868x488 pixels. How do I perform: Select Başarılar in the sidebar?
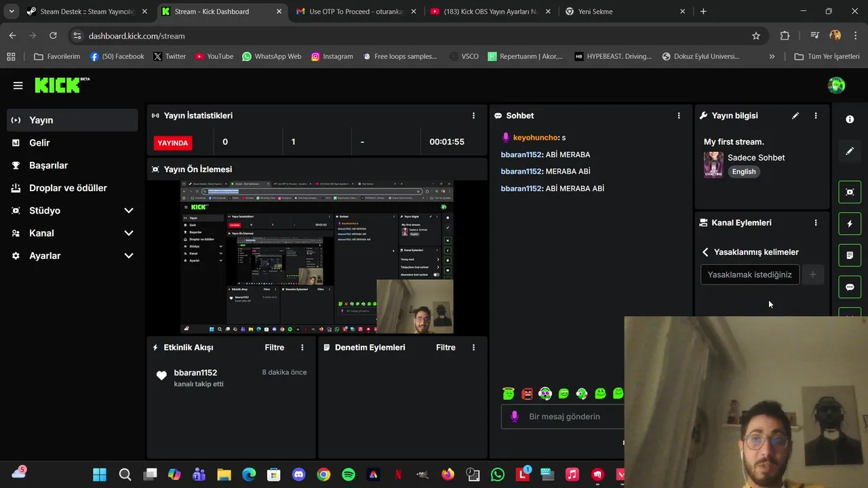pos(72,165)
